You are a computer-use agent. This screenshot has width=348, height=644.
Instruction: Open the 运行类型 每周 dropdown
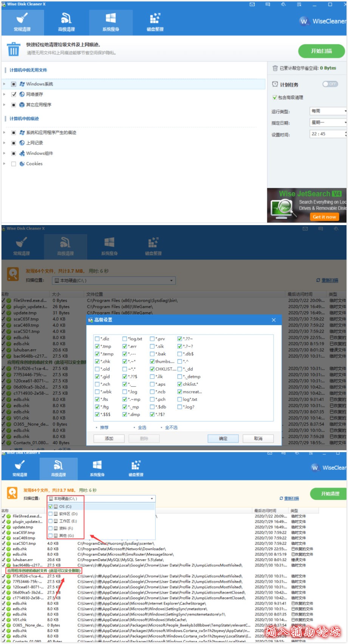328,111
